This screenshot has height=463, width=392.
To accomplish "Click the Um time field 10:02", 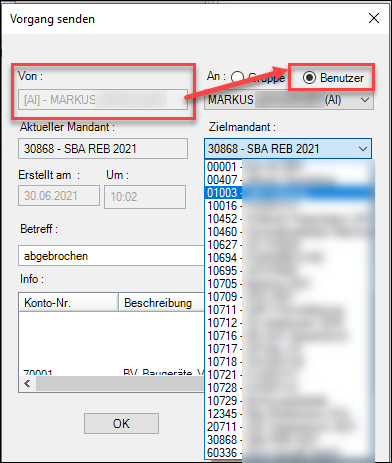I will [x=145, y=197].
